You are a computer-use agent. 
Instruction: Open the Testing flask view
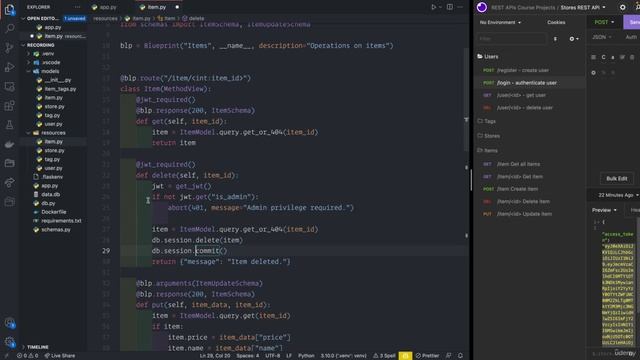(9, 125)
